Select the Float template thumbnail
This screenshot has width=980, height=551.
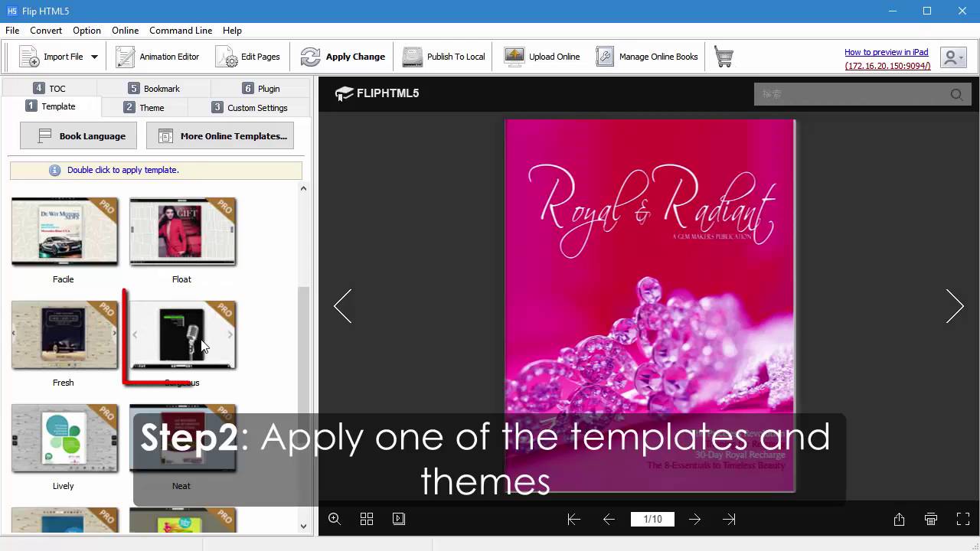coord(182,232)
